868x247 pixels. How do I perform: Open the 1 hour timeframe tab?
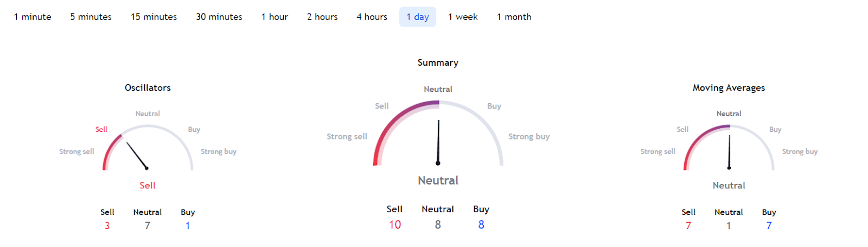coord(275,17)
